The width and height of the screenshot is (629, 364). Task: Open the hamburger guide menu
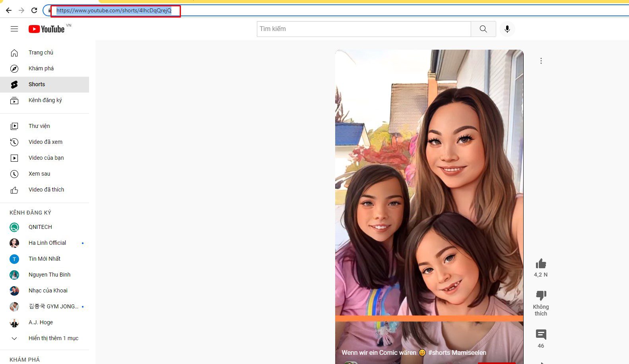(x=14, y=29)
